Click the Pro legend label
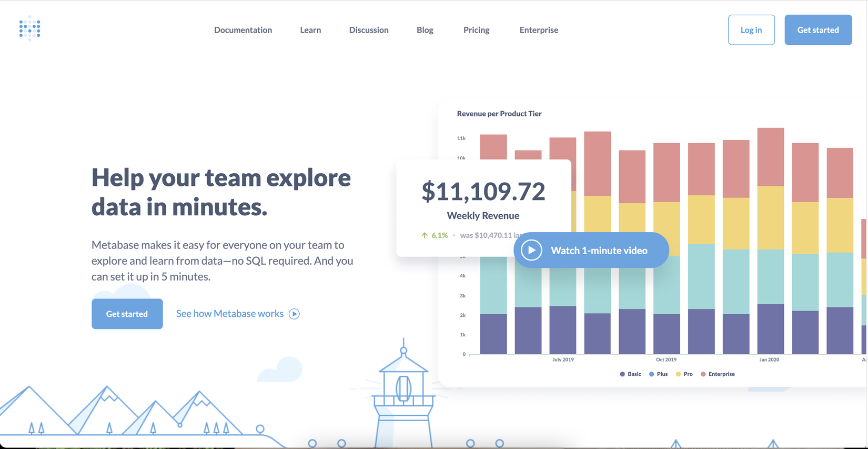Viewport: 868px width, 449px height. pos(688,374)
